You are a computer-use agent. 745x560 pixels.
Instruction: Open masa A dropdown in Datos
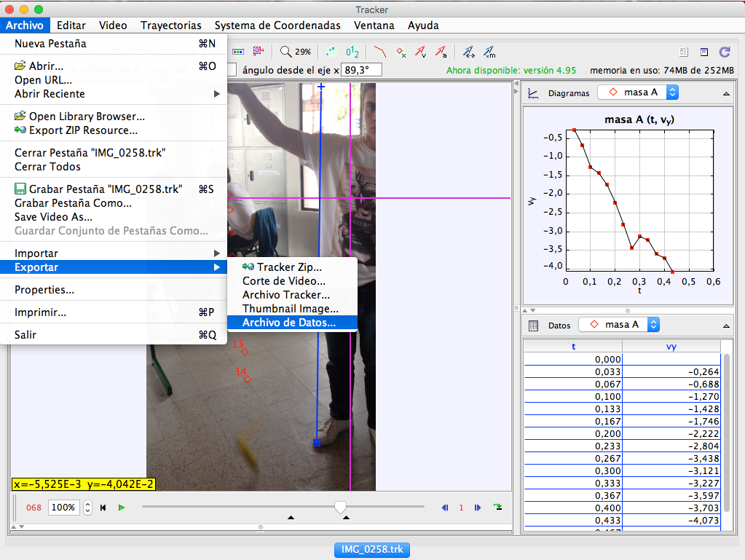[619, 324]
